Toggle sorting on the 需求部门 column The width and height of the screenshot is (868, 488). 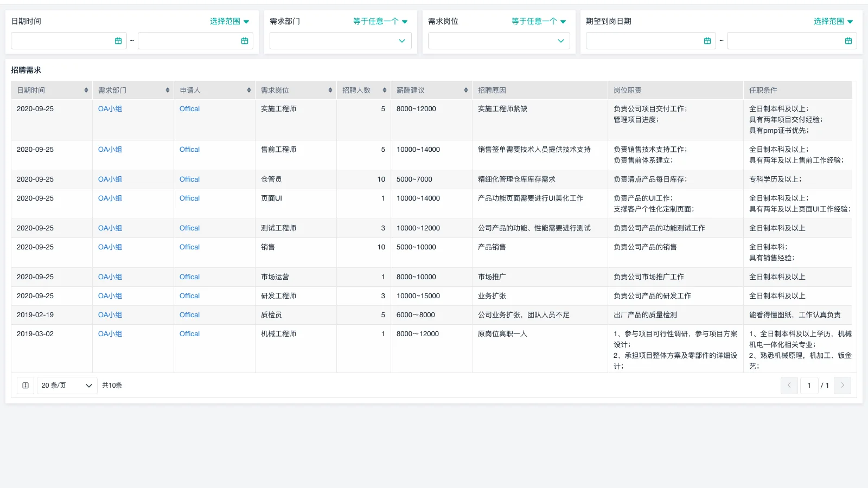(x=167, y=90)
